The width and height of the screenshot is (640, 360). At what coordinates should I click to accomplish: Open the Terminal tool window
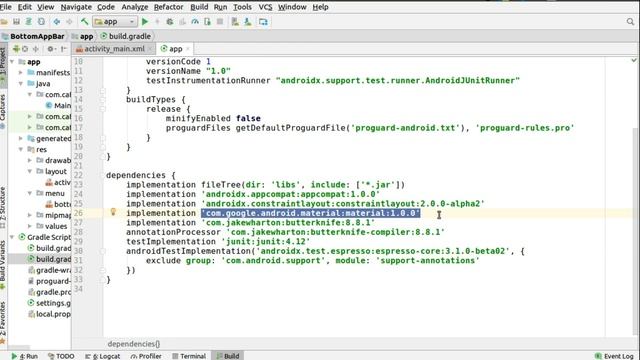coord(189,356)
